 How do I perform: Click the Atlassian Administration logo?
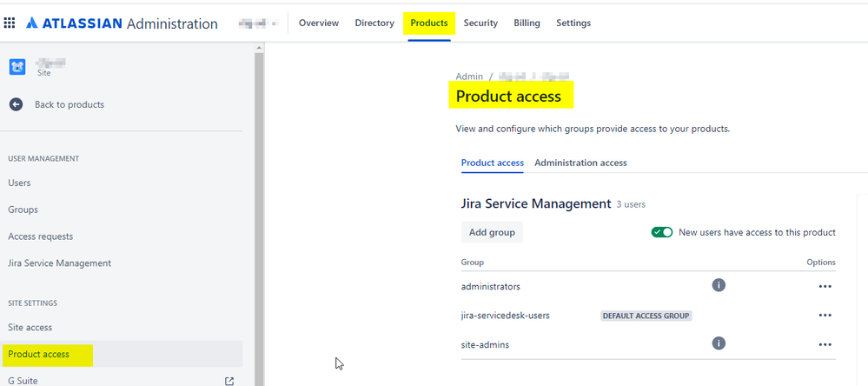122,23
